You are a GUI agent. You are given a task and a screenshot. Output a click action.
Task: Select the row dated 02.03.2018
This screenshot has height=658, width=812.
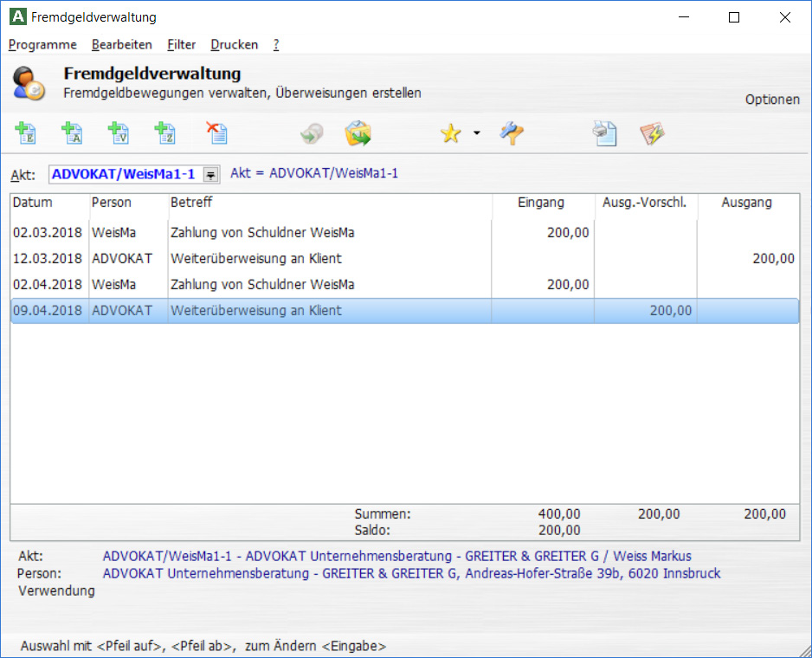[404, 233]
